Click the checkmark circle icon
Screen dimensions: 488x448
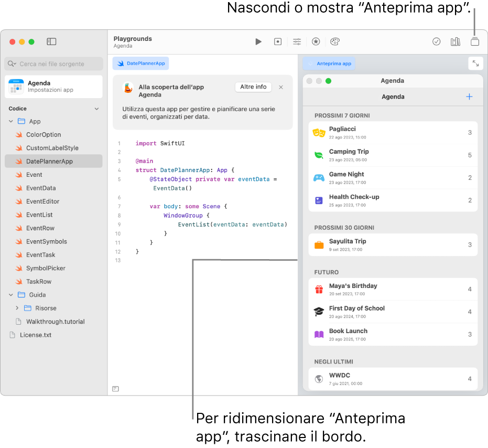tap(436, 41)
